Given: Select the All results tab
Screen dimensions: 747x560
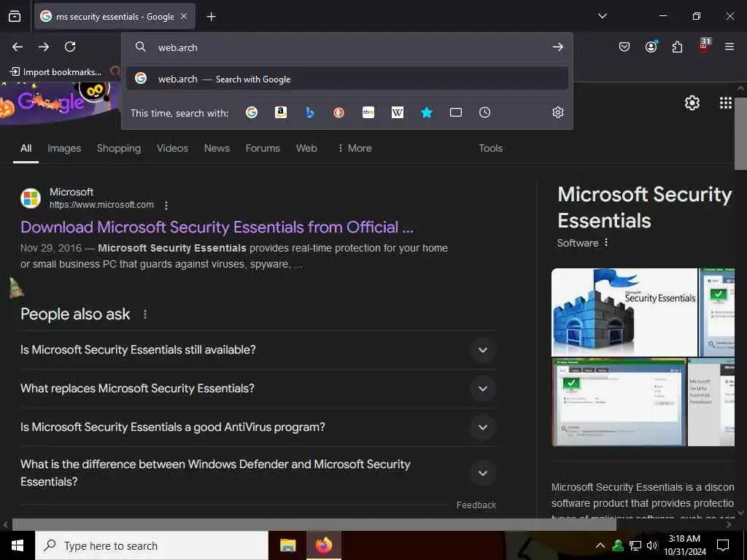Looking at the screenshot, I should 26,148.
